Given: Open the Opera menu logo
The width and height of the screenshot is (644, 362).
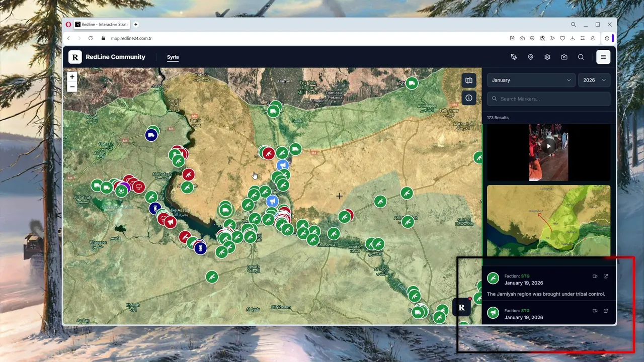Looking at the screenshot, I should coord(68,24).
